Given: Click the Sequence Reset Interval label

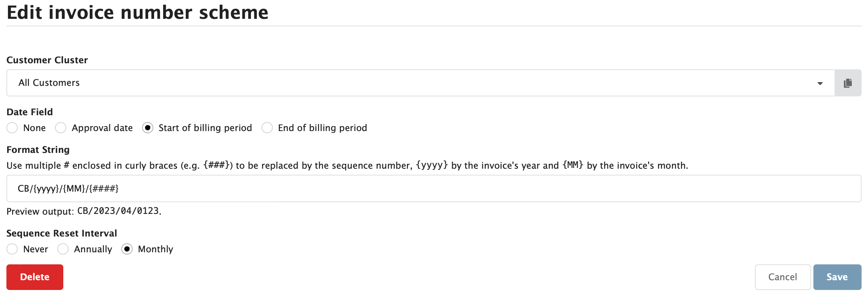Looking at the screenshot, I should pos(61,233).
